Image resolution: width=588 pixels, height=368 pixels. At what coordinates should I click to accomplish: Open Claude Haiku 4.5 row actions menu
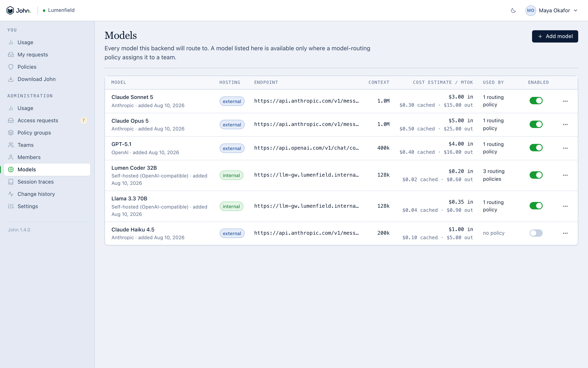coord(565,233)
